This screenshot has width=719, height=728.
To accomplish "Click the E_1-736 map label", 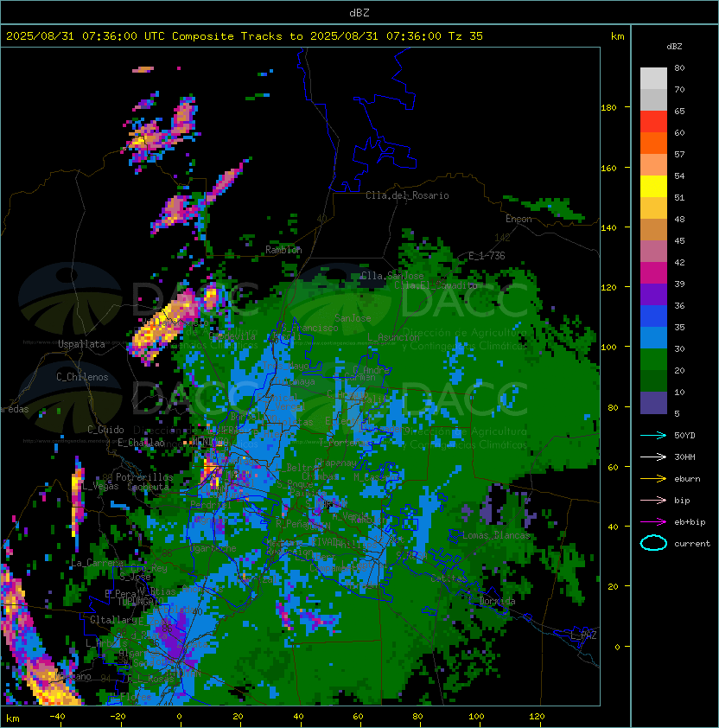I will (x=487, y=256).
